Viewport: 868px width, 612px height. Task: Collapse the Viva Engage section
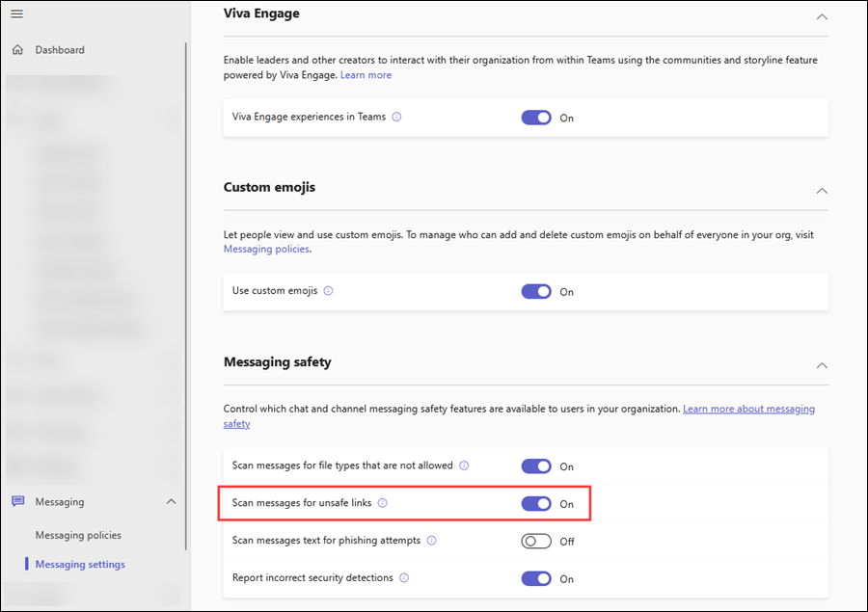click(x=821, y=16)
